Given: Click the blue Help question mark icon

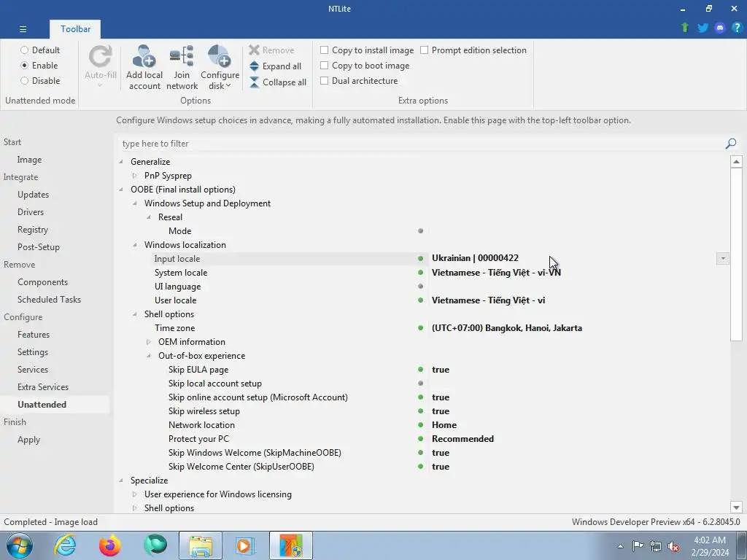Looking at the screenshot, I should point(737,28).
